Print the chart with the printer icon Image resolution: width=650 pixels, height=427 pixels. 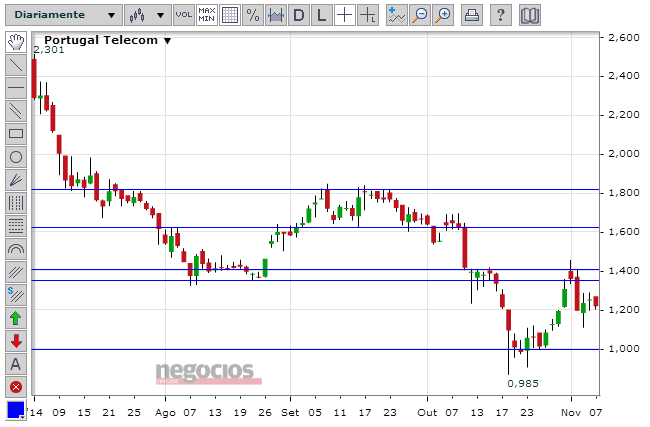pos(472,15)
